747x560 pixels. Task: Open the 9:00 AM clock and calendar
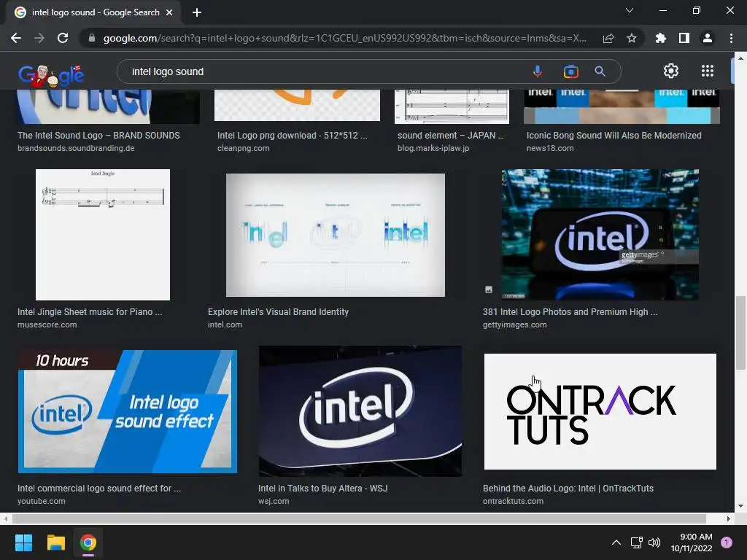(692, 542)
